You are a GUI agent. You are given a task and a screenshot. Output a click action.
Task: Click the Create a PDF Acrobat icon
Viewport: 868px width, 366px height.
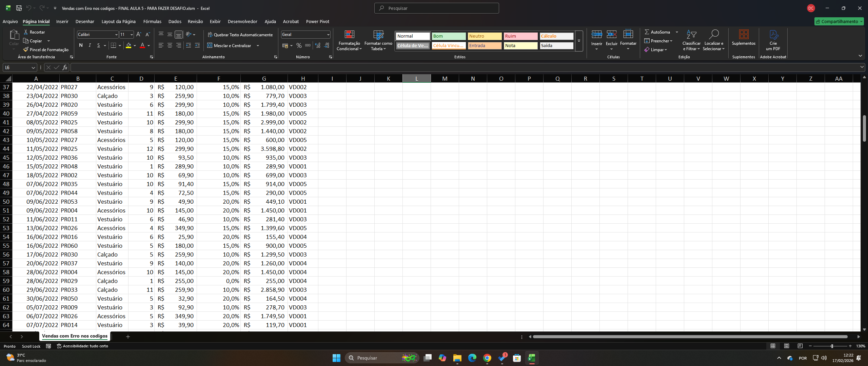(x=773, y=35)
